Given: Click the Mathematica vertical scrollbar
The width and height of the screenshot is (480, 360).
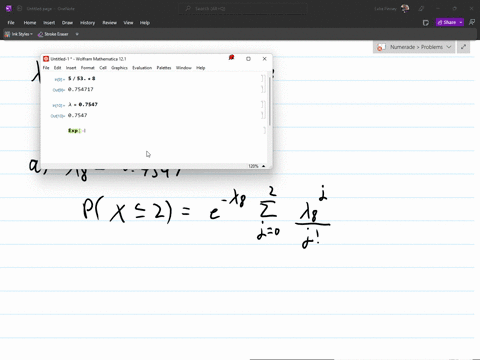Looking at the screenshot, I should tap(269, 101).
